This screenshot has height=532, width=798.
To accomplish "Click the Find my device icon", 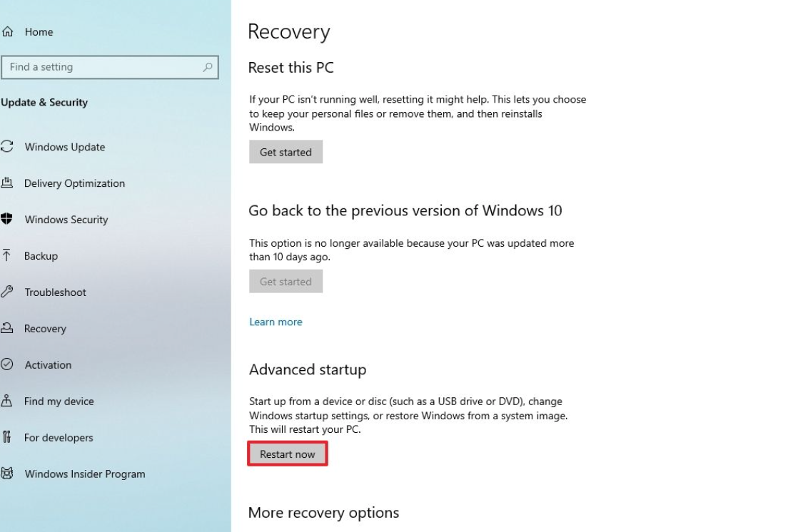I will click(8, 401).
